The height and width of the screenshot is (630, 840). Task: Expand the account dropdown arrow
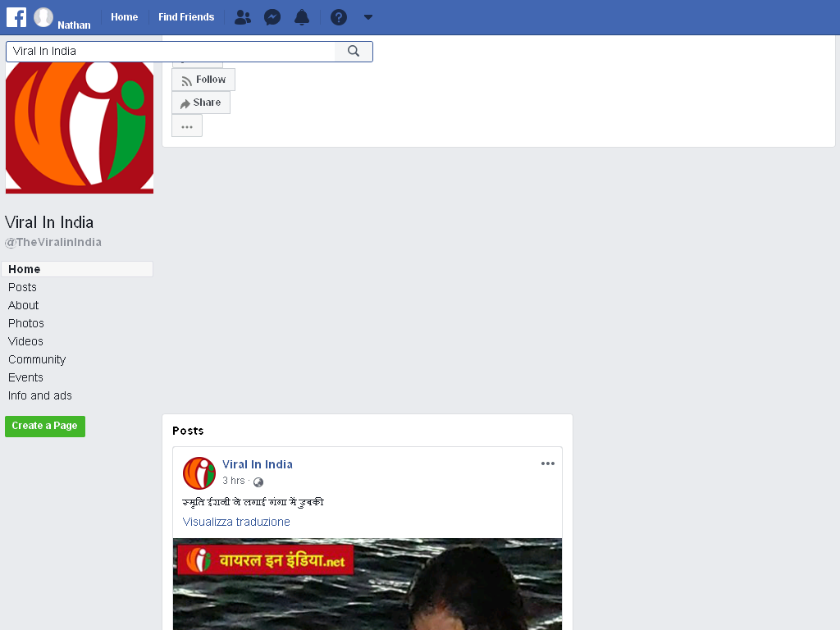(x=368, y=17)
